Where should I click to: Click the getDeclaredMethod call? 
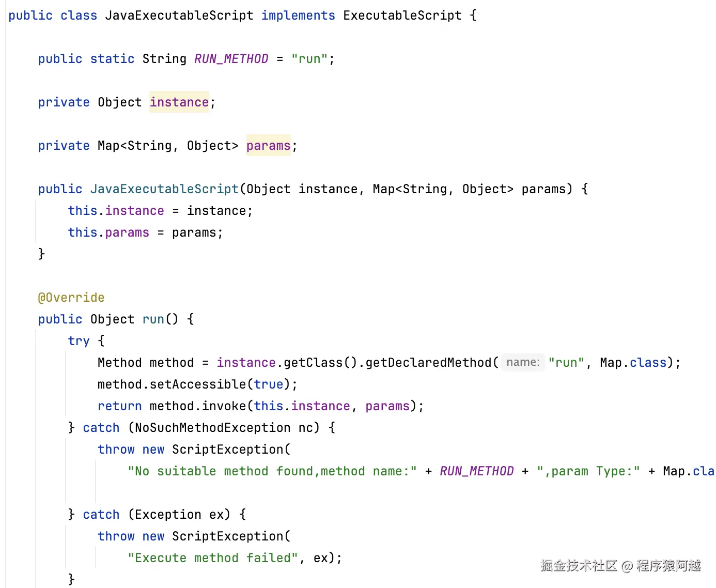pyautogui.click(x=428, y=363)
